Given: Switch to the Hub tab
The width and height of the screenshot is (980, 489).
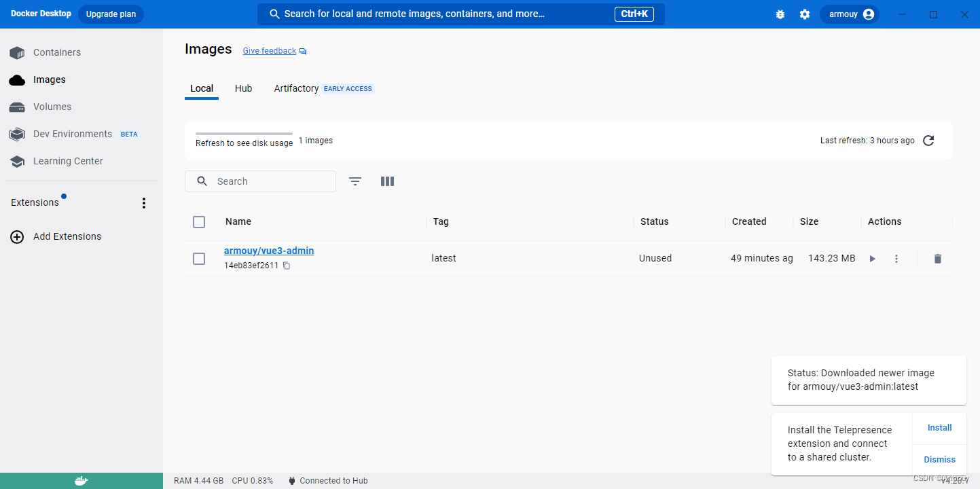Looking at the screenshot, I should 244,89.
